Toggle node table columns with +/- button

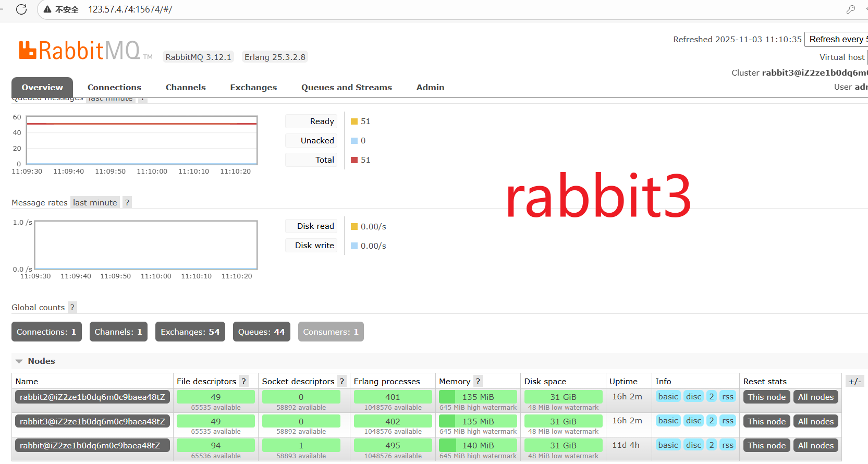click(x=854, y=381)
